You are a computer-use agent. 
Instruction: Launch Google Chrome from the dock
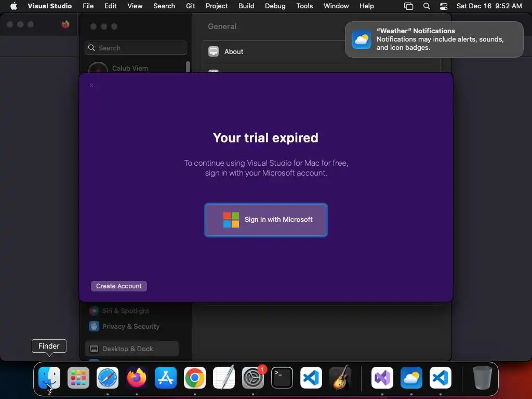(x=195, y=378)
